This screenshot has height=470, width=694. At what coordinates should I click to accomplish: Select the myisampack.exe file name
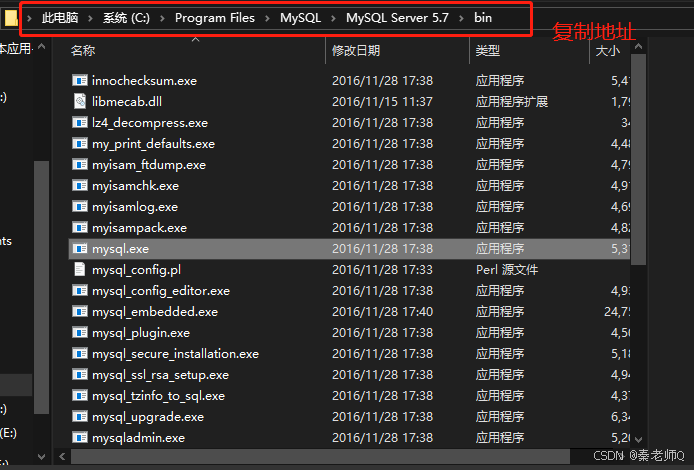[139, 227]
